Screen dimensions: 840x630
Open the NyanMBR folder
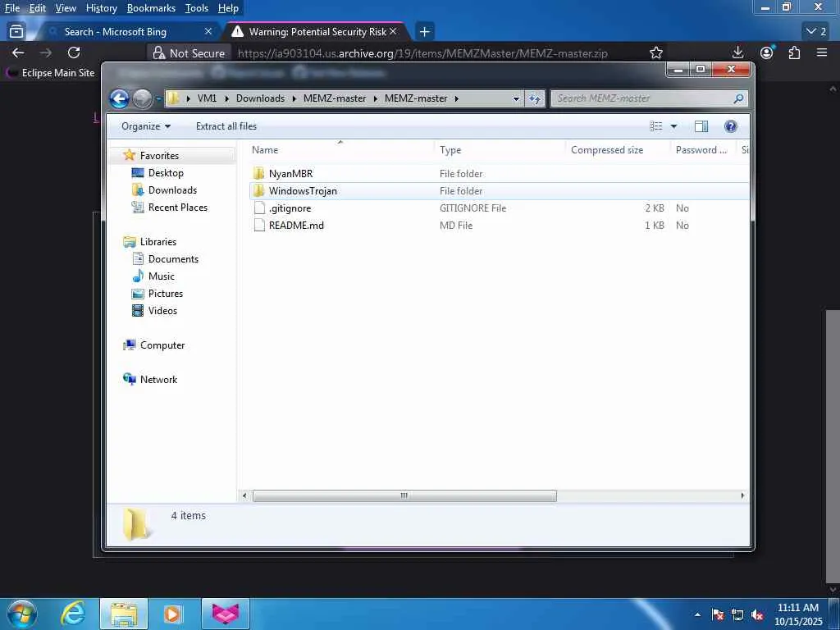pos(290,174)
